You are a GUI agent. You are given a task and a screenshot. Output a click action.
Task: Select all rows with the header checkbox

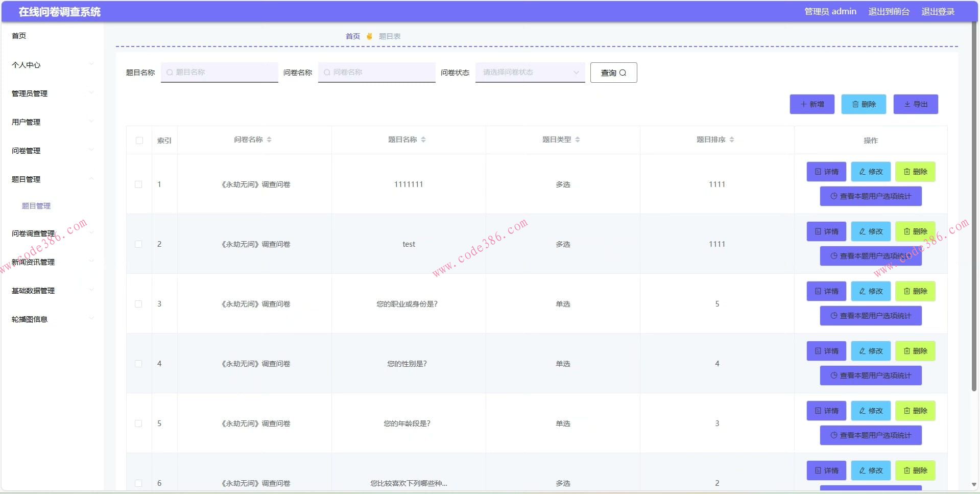pyautogui.click(x=139, y=140)
